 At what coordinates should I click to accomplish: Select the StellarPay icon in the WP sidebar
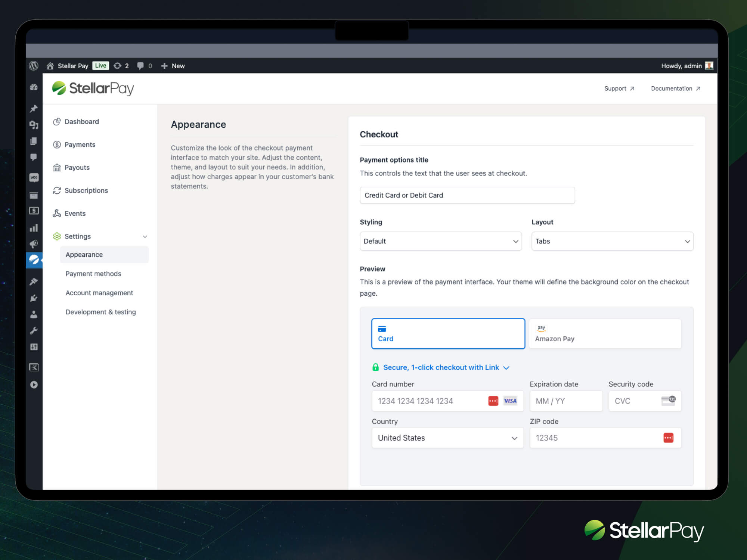point(34,260)
